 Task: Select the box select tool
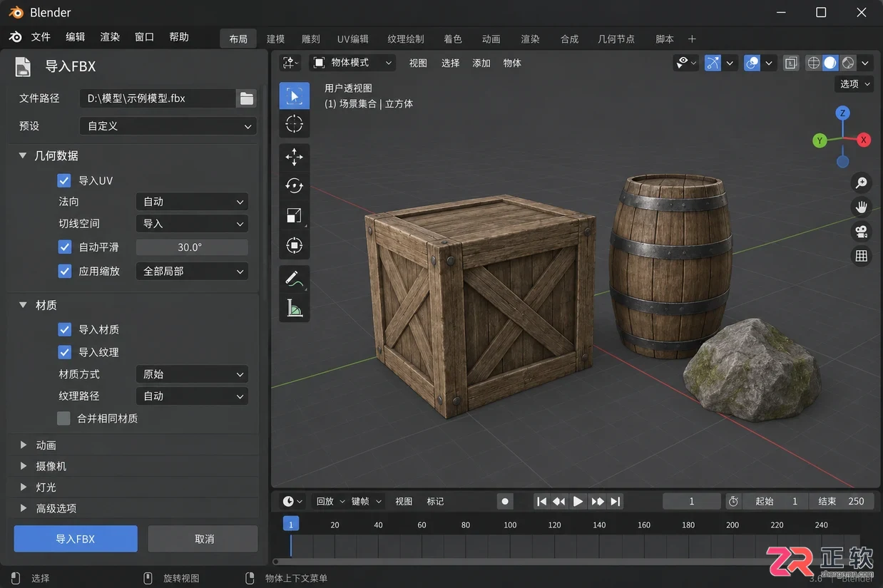click(x=294, y=96)
